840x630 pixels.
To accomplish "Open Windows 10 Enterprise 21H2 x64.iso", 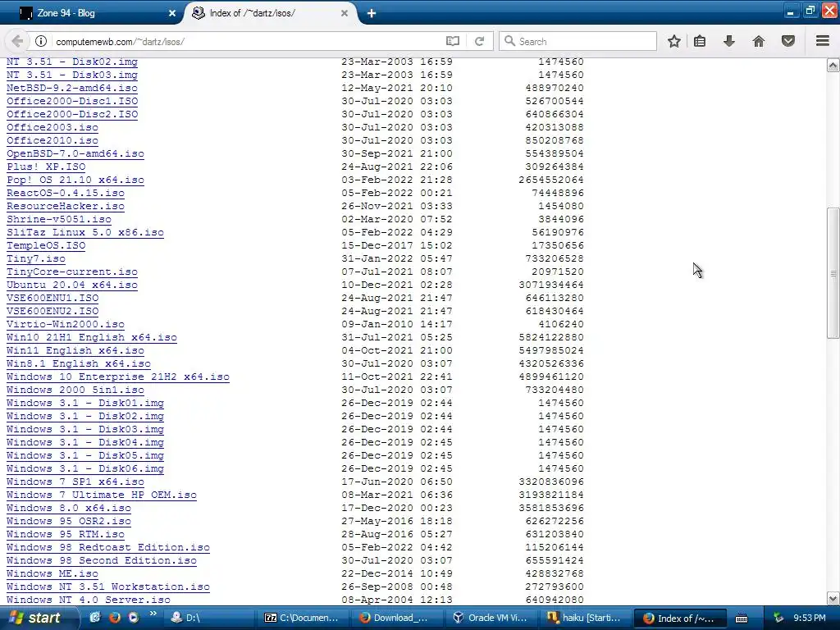I will click(x=118, y=377).
